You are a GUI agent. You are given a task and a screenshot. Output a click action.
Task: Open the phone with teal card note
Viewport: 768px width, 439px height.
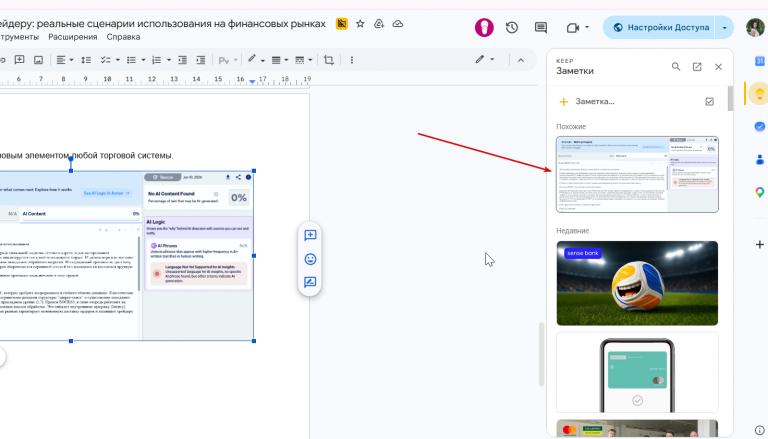[637, 372]
